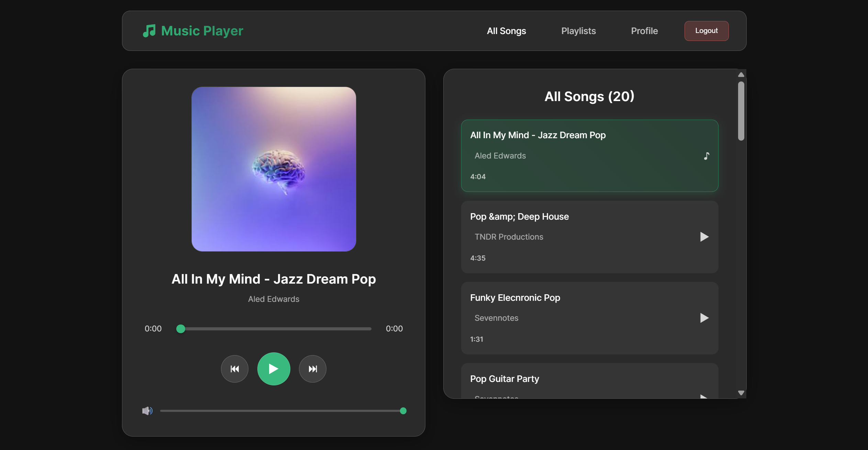Click the play icon next to Pop & Deep House

click(x=704, y=237)
